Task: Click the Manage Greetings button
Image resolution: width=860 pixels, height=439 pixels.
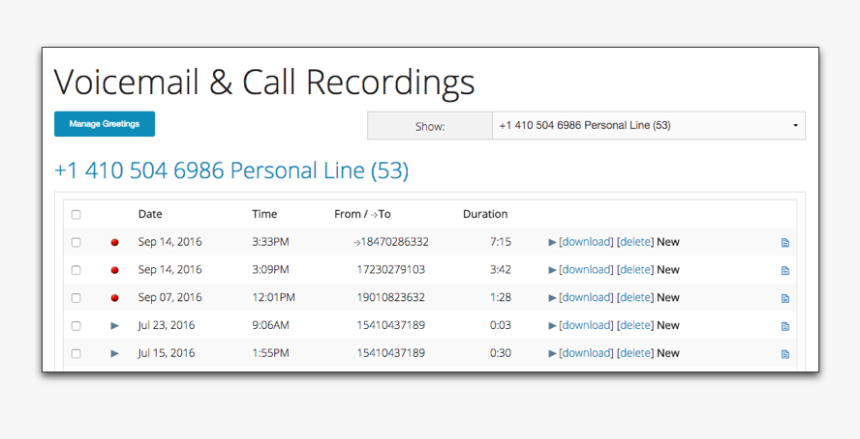Action: pos(104,124)
